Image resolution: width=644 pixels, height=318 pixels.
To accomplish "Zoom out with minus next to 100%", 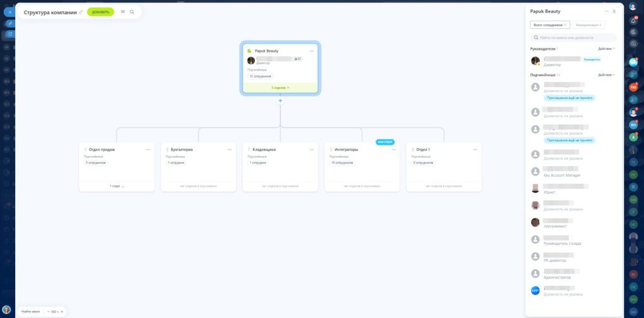I will tap(48, 312).
